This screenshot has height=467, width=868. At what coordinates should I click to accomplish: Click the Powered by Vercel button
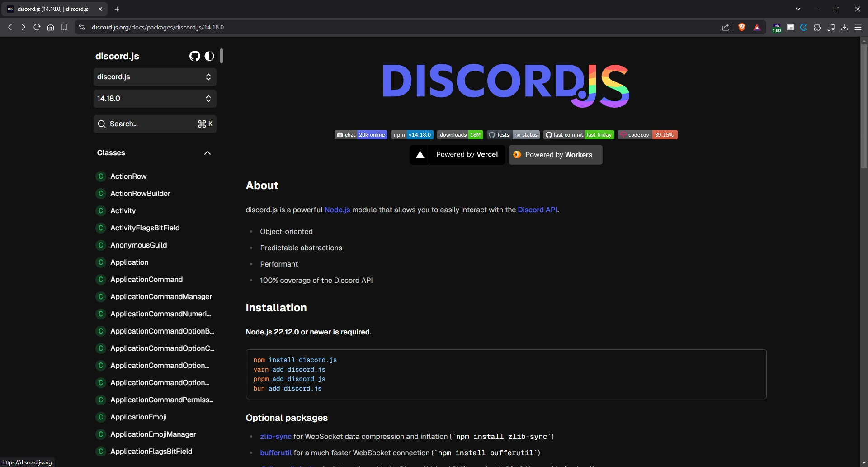tap(458, 155)
